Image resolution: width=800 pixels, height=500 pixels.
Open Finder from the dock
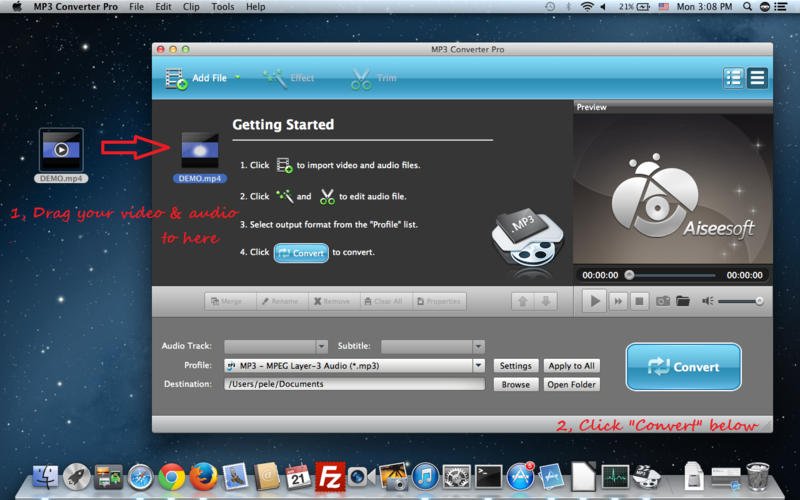45,477
